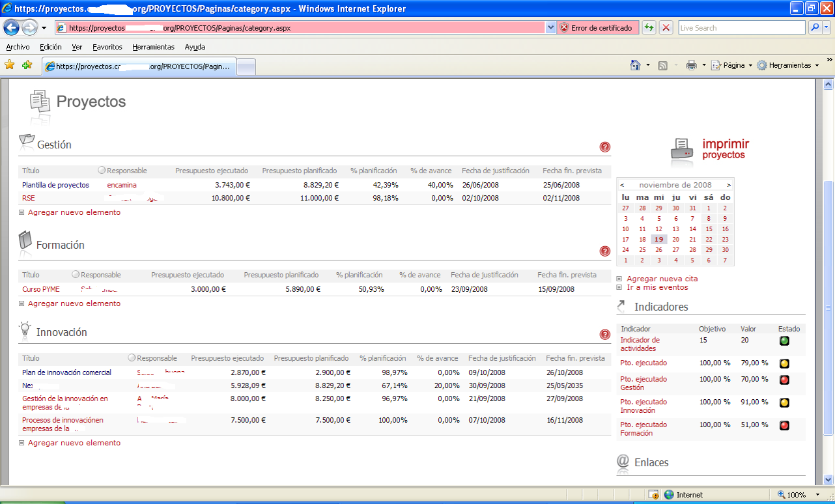Toggle the filter icon on the Responsable column

pyautogui.click(x=100, y=170)
